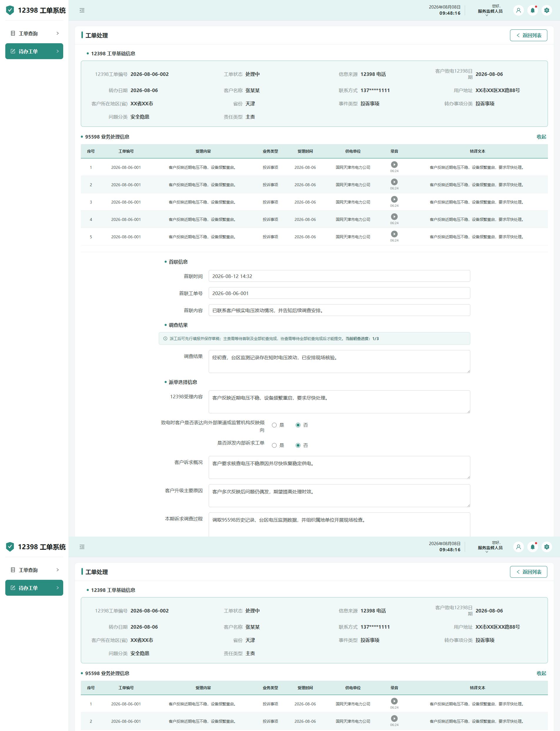
Task: Play row 2 recording in the lower table
Action: (394, 718)
